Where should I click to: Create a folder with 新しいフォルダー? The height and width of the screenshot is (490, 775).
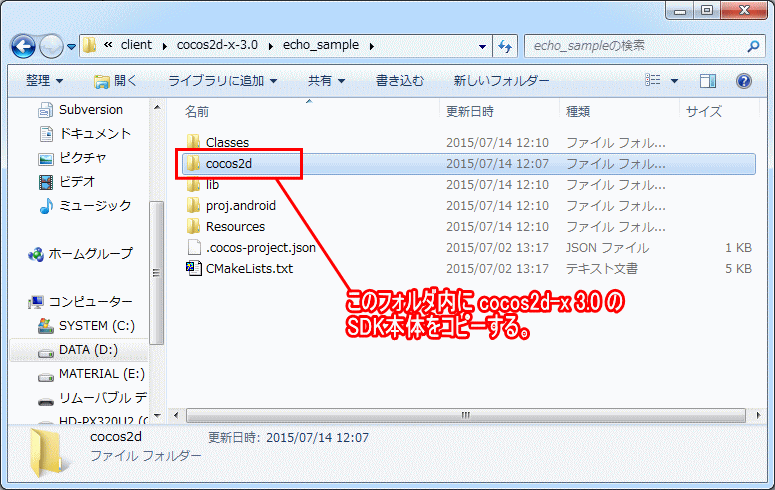point(501,81)
